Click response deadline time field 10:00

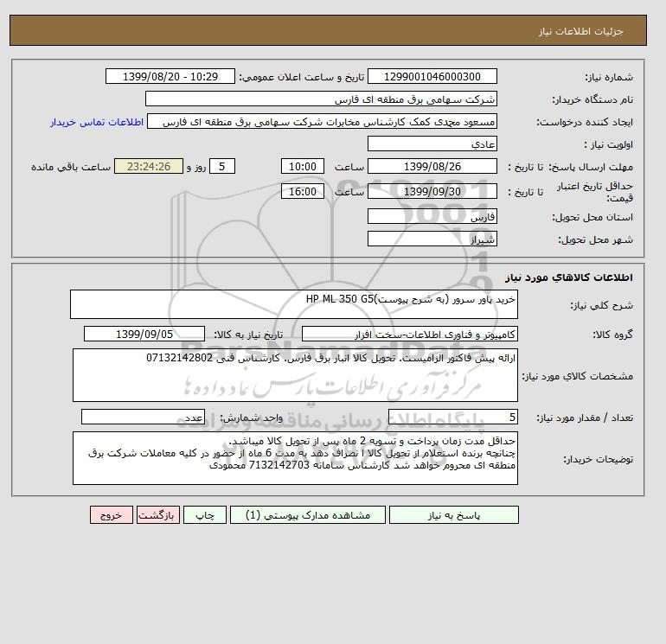click(x=303, y=167)
